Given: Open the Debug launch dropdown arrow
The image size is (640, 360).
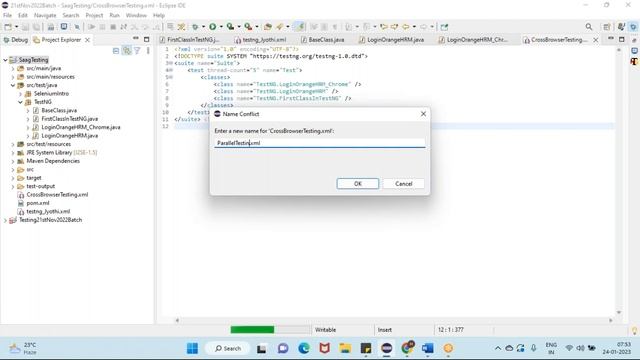Looking at the screenshot, I should tap(203, 27).
